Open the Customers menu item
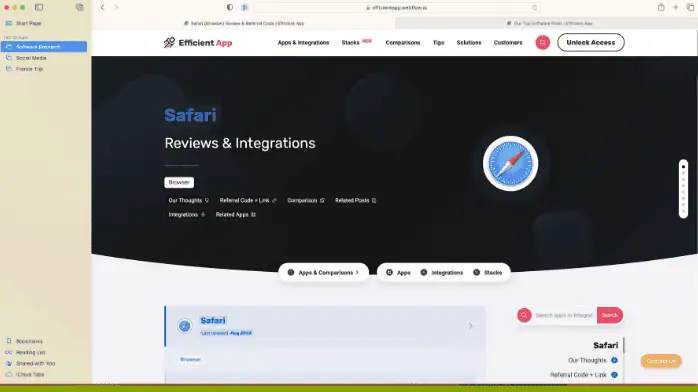Screen dimensions: 698x392 pyautogui.click(x=507, y=43)
